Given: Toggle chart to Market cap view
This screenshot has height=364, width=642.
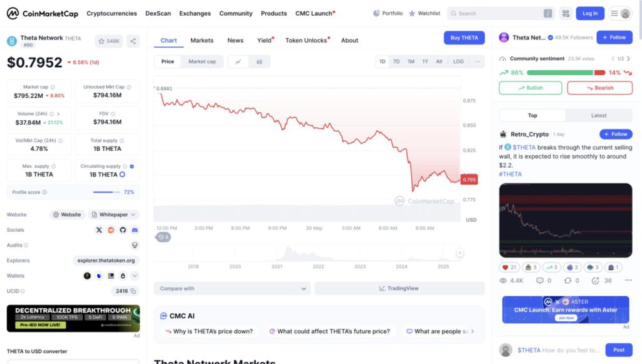Looking at the screenshot, I should 202,61.
